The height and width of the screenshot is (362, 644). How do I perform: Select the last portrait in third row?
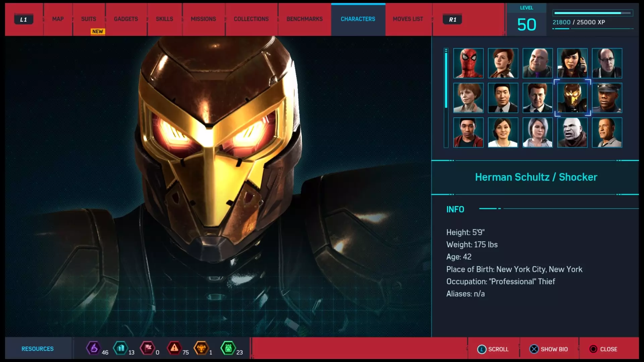click(607, 132)
